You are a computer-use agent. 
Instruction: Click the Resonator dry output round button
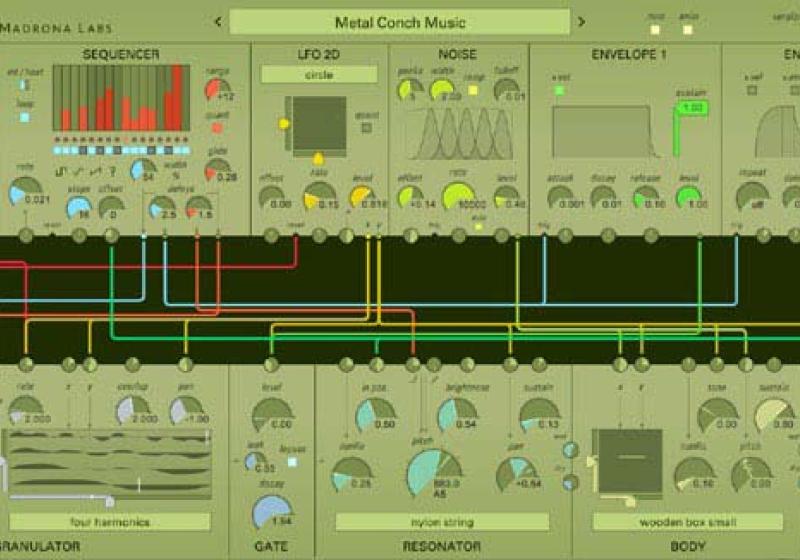pyautogui.click(x=570, y=482)
